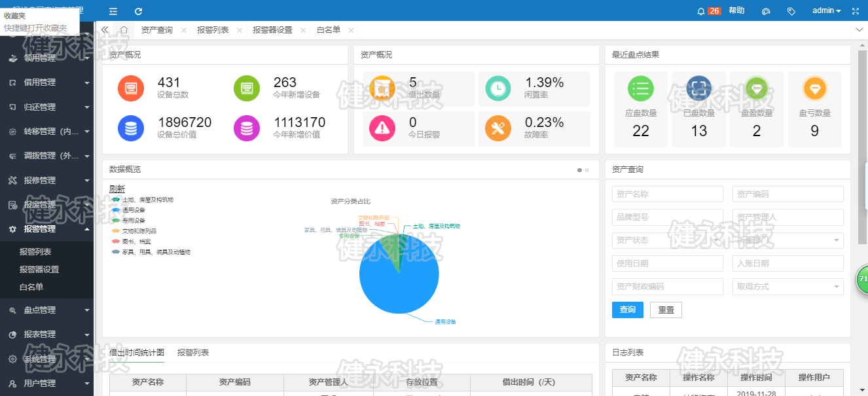
Task: Open 白名单 in the sidebar
Action: click(x=31, y=287)
